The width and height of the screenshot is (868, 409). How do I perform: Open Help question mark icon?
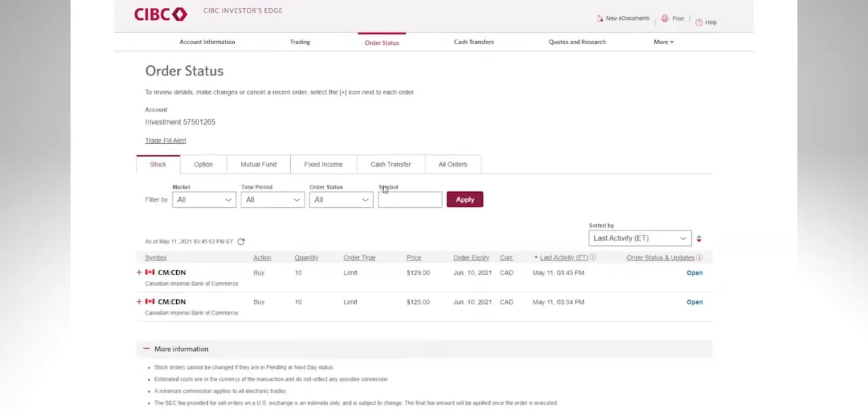point(698,22)
